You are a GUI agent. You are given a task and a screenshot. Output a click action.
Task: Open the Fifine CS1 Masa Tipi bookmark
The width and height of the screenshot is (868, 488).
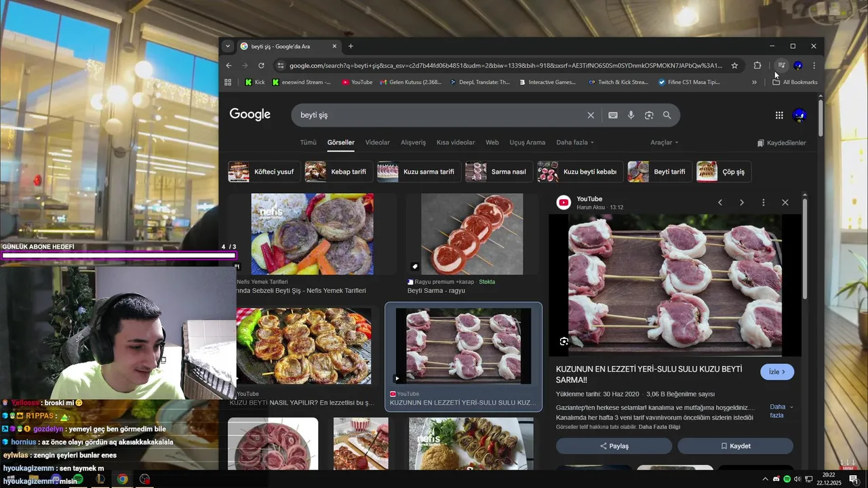pos(689,82)
